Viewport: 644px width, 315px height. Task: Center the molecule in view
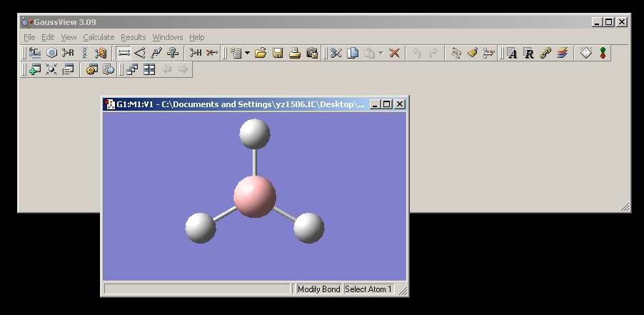click(x=51, y=69)
